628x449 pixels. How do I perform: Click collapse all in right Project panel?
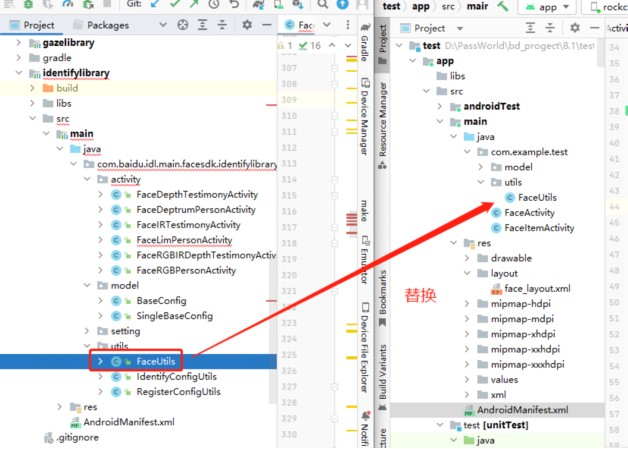(x=550, y=28)
